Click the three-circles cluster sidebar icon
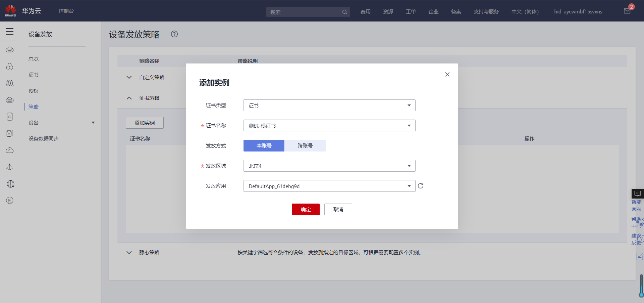Screen dimensions: 644x303 point(10,67)
